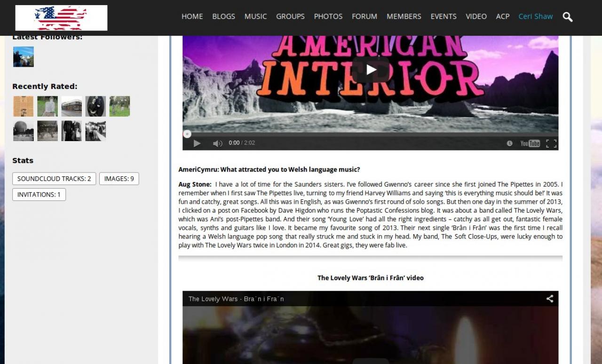Viewport: 602px width, 364px height.
Task: View the MEMBERS page
Action: (x=404, y=16)
